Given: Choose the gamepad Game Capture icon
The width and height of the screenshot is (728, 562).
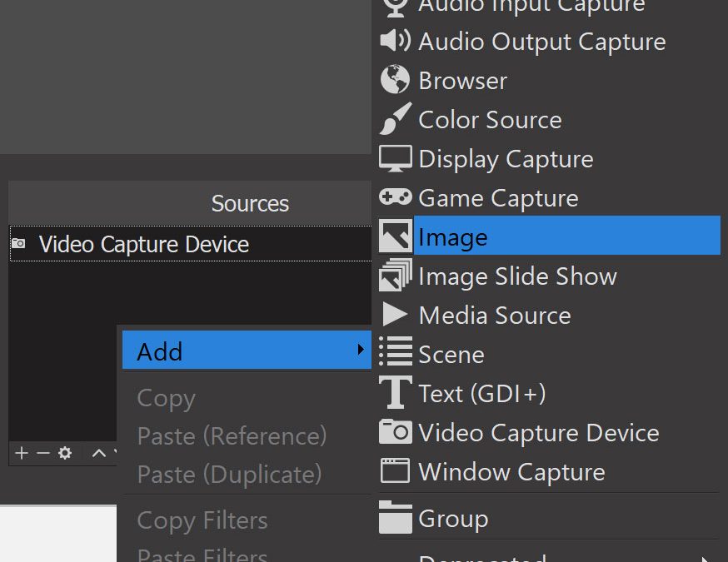Looking at the screenshot, I should pos(395,198).
